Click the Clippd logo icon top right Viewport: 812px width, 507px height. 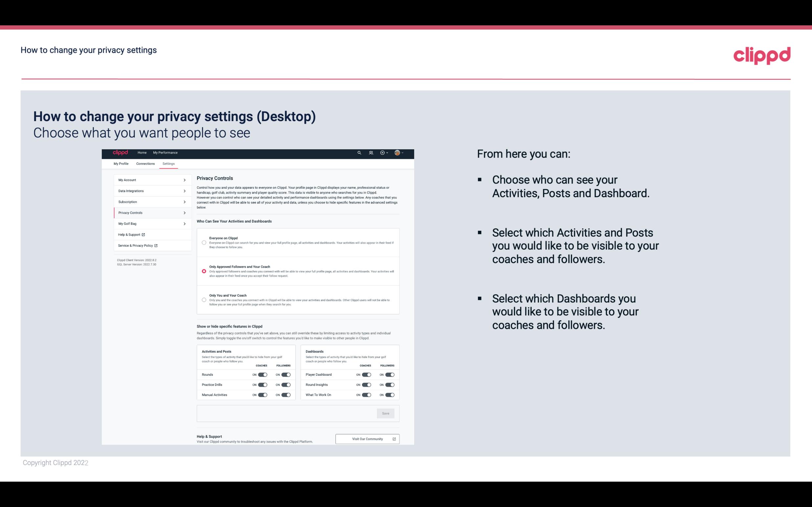click(x=762, y=55)
